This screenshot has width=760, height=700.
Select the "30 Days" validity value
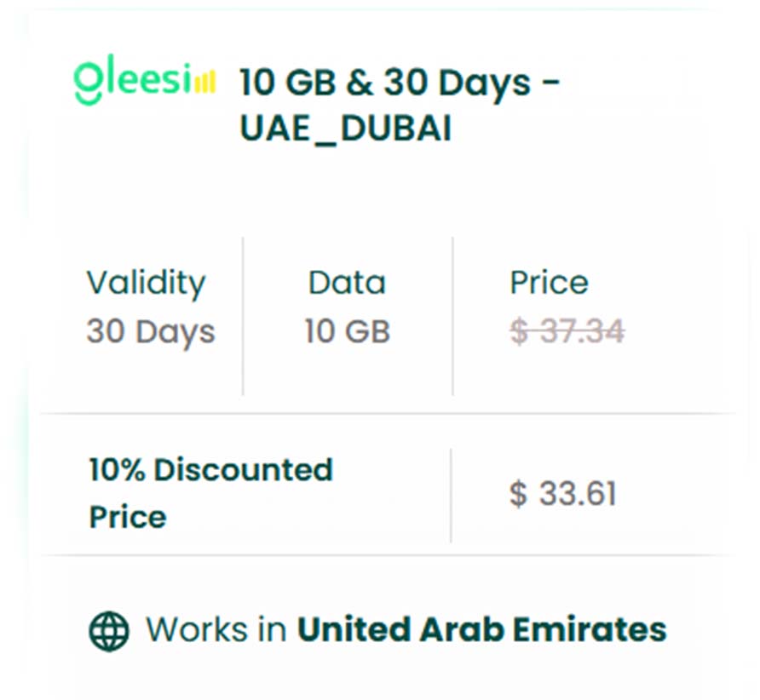(150, 331)
